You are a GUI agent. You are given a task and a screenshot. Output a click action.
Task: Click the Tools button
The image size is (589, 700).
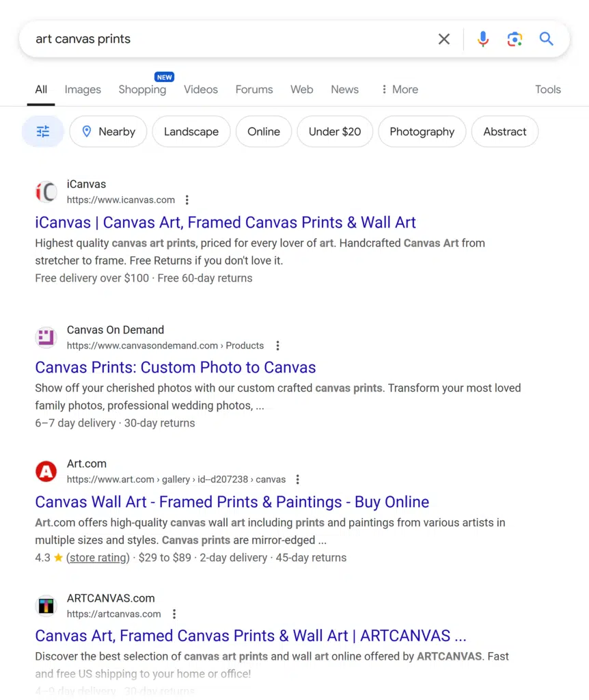coord(548,90)
